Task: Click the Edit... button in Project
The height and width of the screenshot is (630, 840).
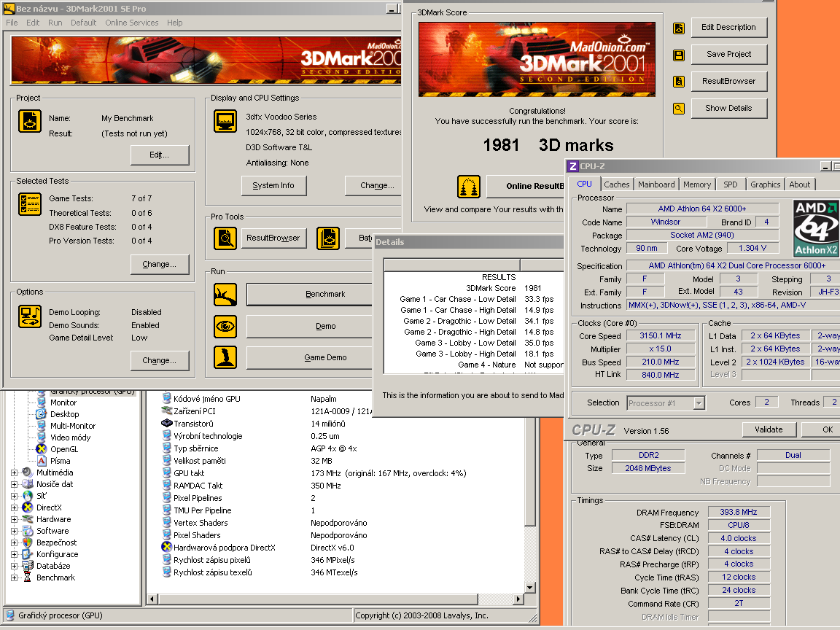Action: pyautogui.click(x=160, y=155)
